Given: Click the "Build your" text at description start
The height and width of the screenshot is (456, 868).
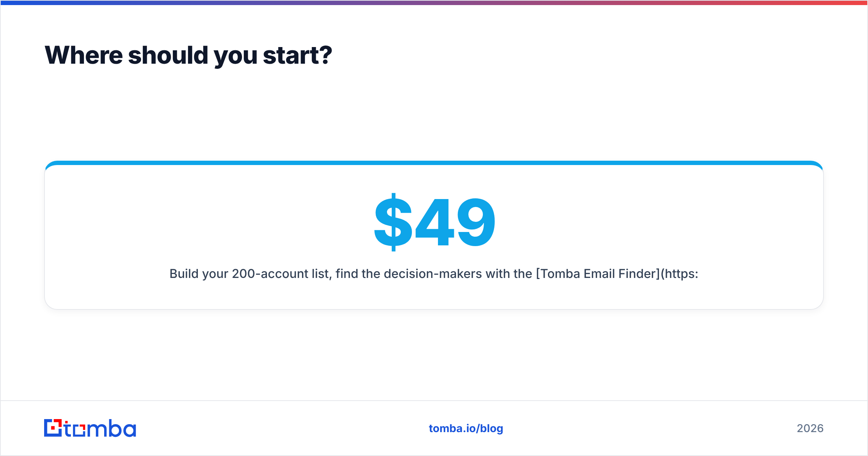Looking at the screenshot, I should 199,274.
